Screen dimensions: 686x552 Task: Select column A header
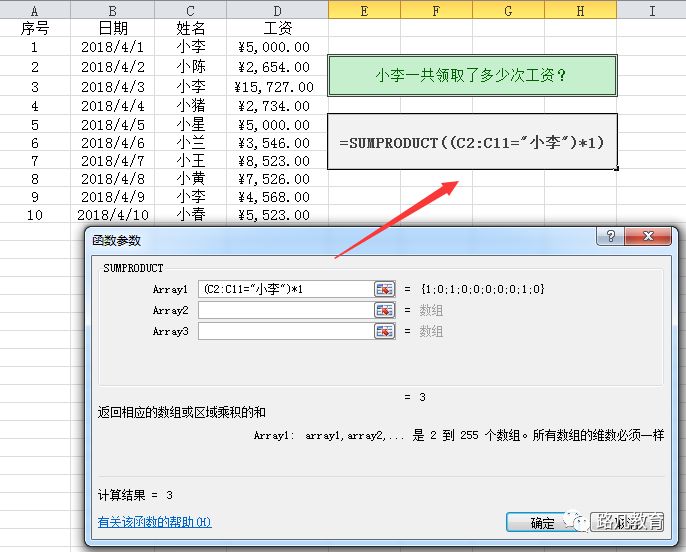(x=35, y=10)
